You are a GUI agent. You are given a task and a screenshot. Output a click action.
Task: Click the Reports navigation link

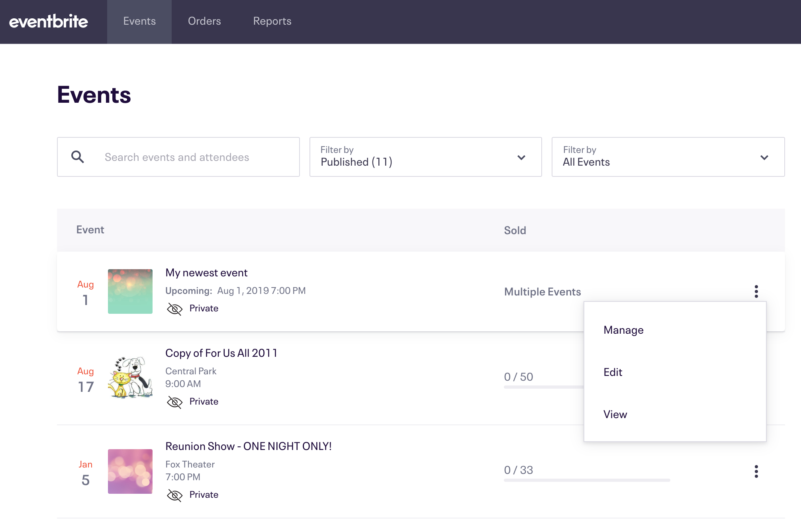[271, 22]
